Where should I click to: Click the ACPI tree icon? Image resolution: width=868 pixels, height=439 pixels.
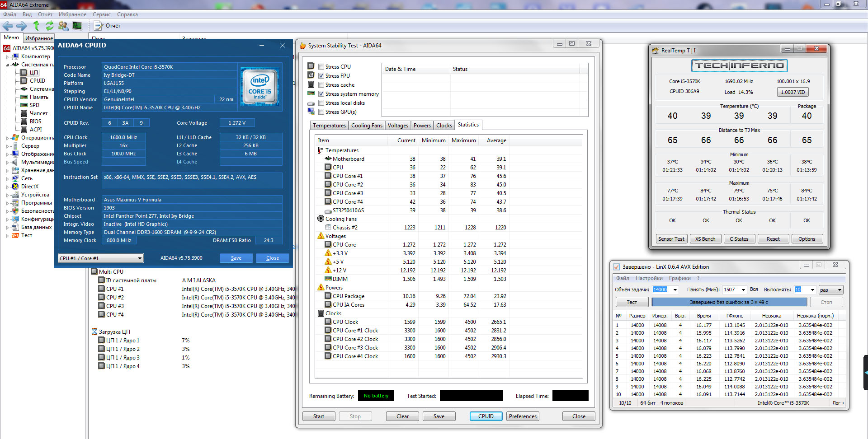point(24,130)
